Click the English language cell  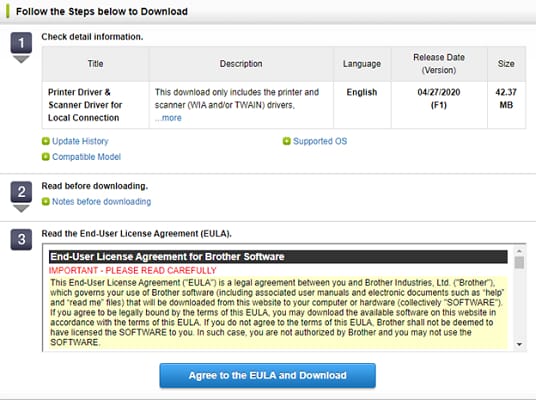[x=362, y=105]
